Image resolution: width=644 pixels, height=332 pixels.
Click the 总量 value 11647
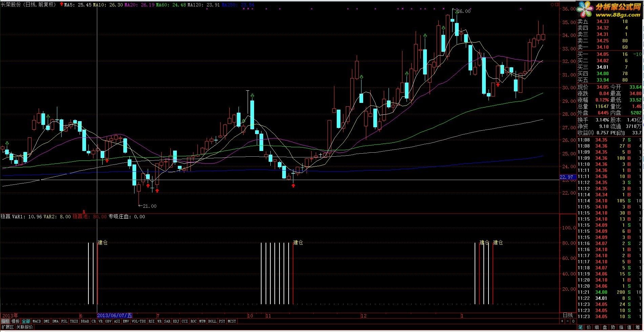(602, 106)
